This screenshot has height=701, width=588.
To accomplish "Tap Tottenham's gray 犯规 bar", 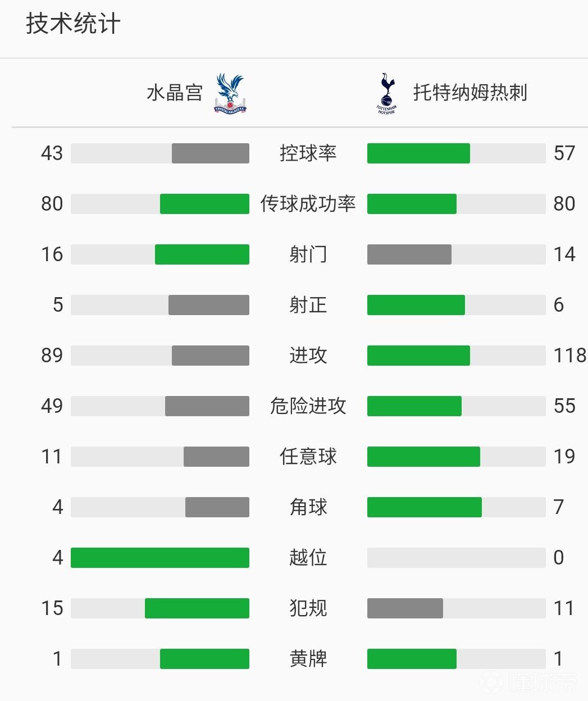I will (405, 608).
